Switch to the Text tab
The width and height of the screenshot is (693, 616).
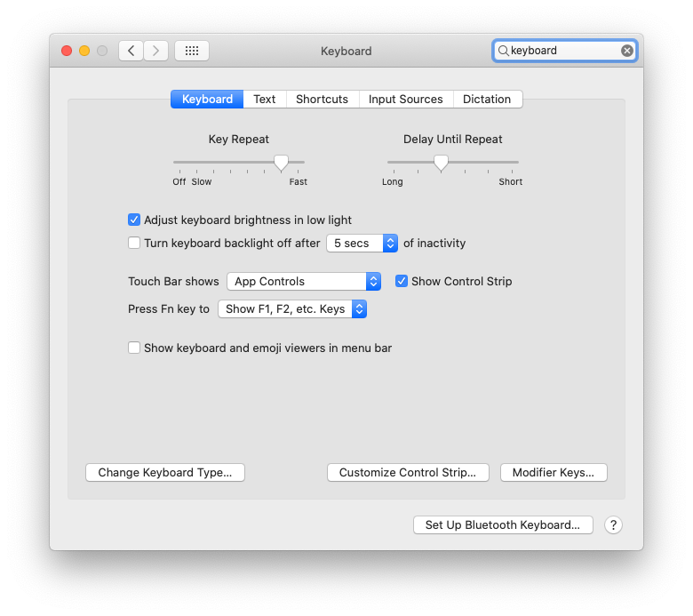coord(264,99)
